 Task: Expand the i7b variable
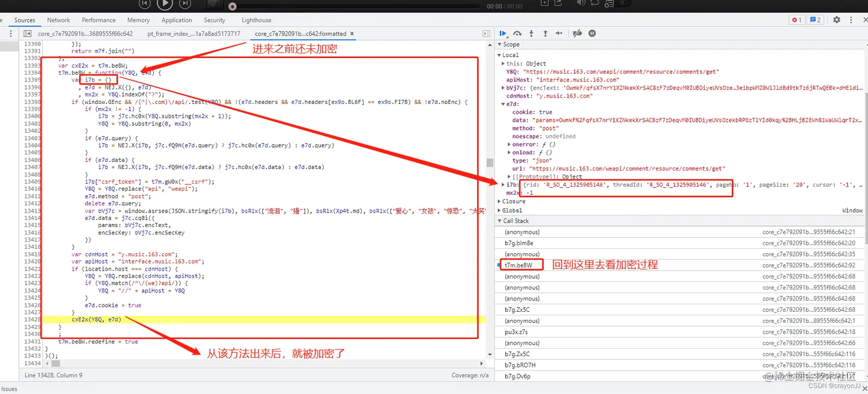coord(503,184)
